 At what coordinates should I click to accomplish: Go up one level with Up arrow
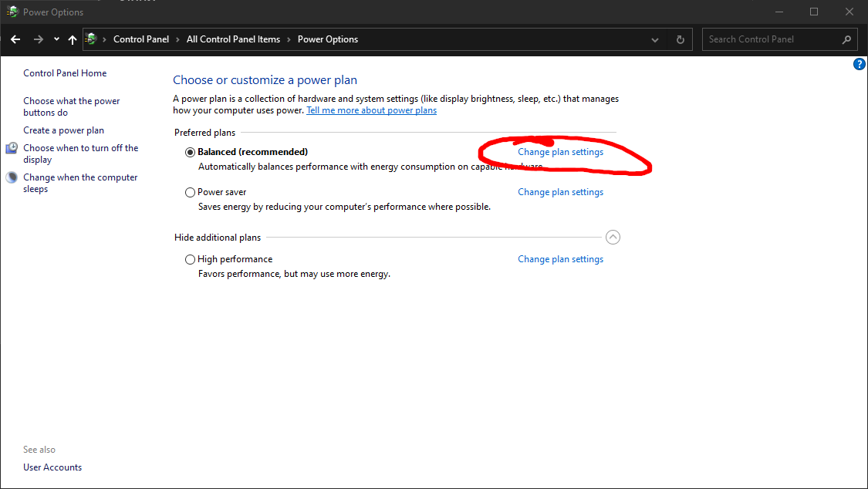(73, 39)
